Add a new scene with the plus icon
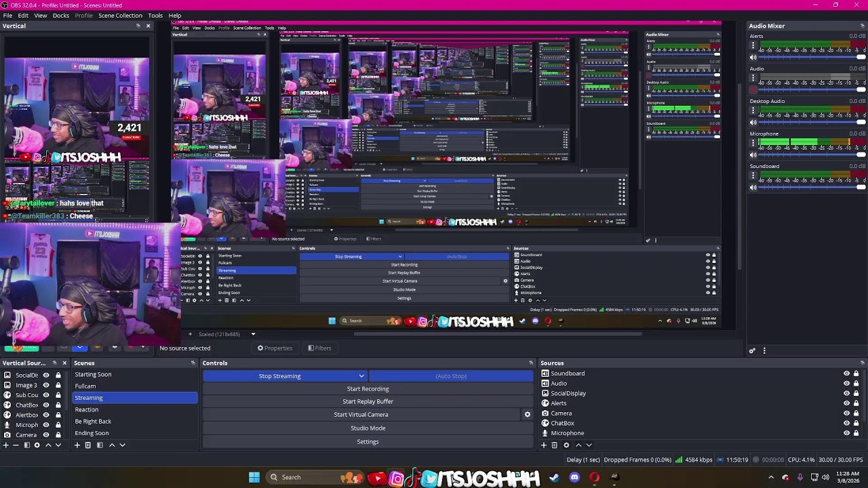This screenshot has width=868, height=488. tap(77, 445)
